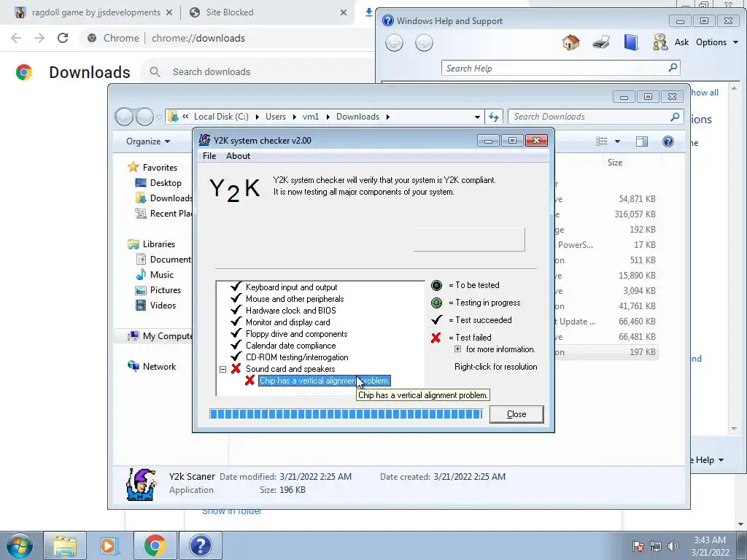Screen dimensions: 747x560
Task: Select Desktop under Favorites
Action: click(x=158, y=183)
